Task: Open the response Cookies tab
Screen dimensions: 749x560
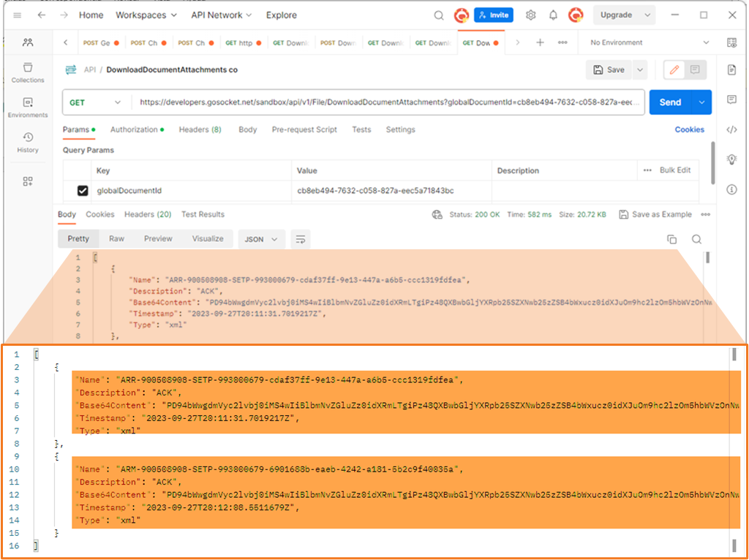Action: 99,214
